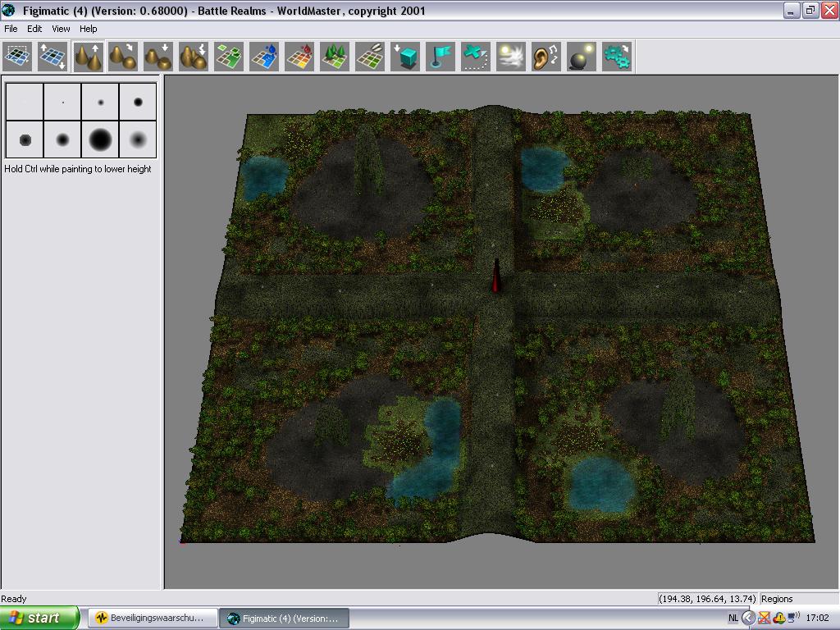The width and height of the screenshot is (840, 630).
Task: Open the File menu
Action: 11,29
